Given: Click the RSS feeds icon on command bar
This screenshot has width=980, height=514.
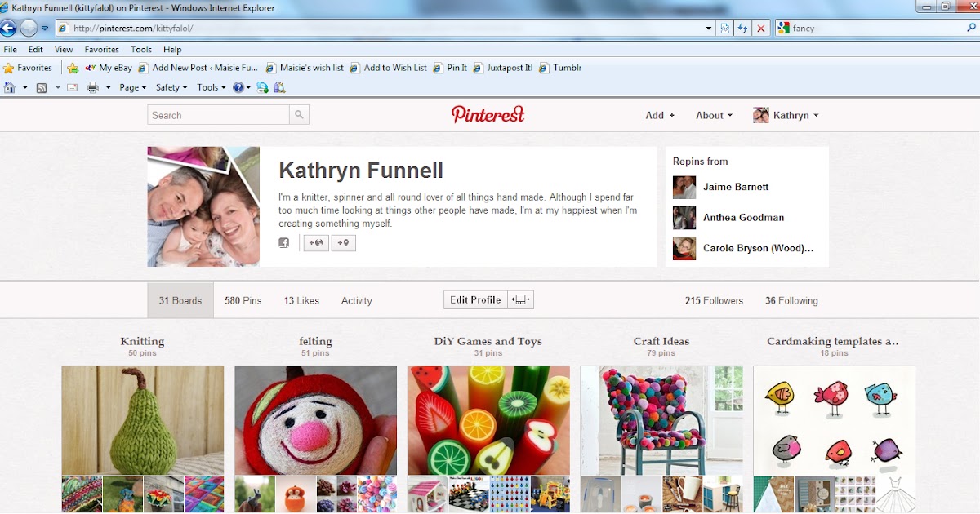Looking at the screenshot, I should click(x=42, y=87).
